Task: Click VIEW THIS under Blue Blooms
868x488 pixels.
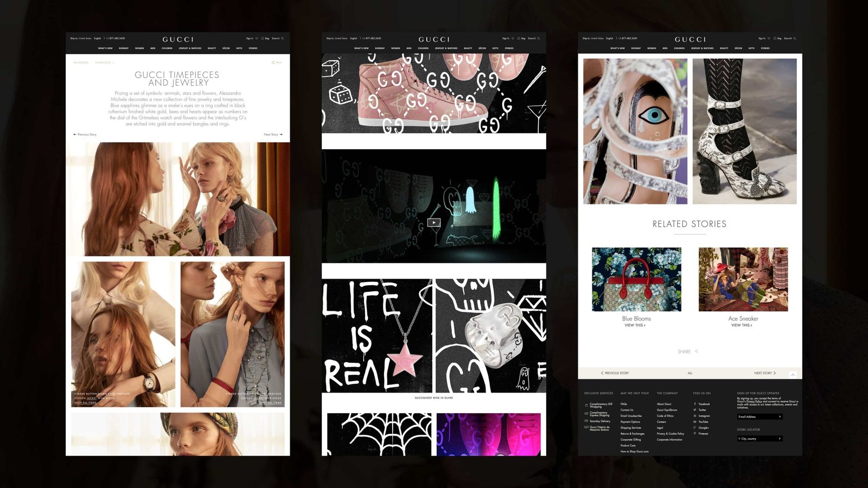Action: click(x=635, y=325)
